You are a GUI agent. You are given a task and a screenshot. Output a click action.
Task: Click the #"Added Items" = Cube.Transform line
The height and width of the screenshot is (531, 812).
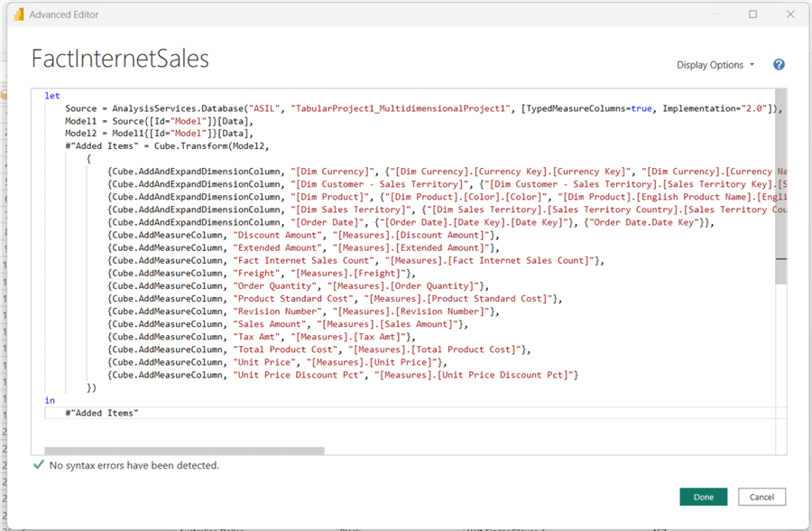[x=180, y=146]
